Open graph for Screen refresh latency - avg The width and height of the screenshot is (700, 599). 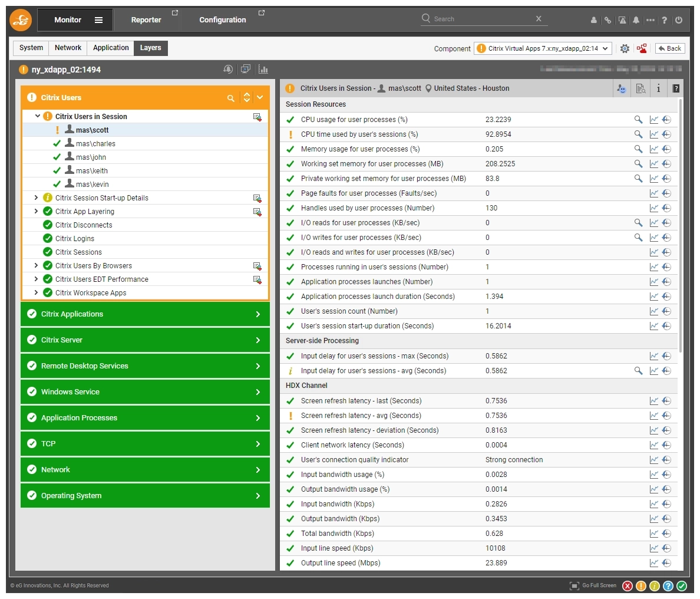(654, 416)
